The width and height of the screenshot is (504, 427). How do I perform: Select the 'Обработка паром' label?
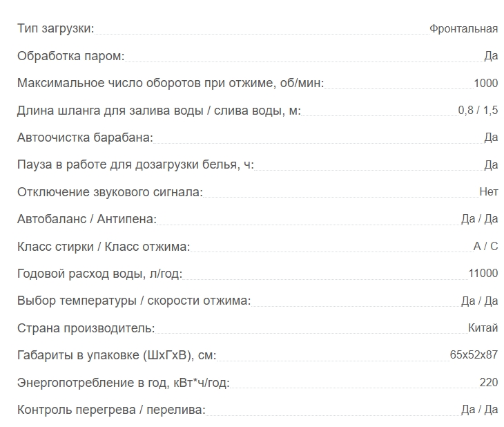click(70, 56)
